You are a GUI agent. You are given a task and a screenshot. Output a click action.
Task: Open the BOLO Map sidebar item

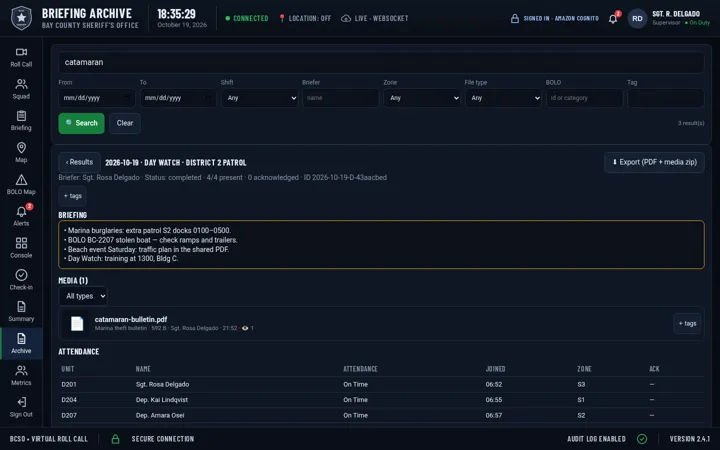coord(21,185)
